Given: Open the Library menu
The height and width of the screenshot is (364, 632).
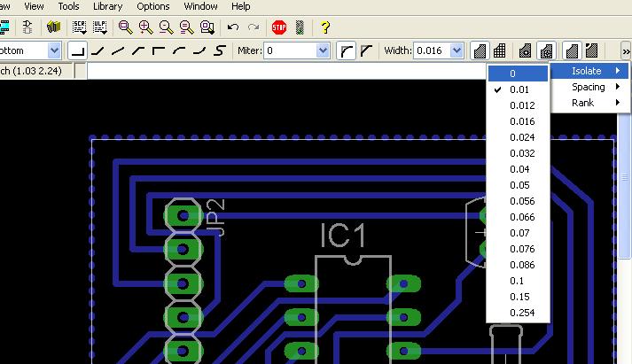Looking at the screenshot, I should [x=107, y=6].
